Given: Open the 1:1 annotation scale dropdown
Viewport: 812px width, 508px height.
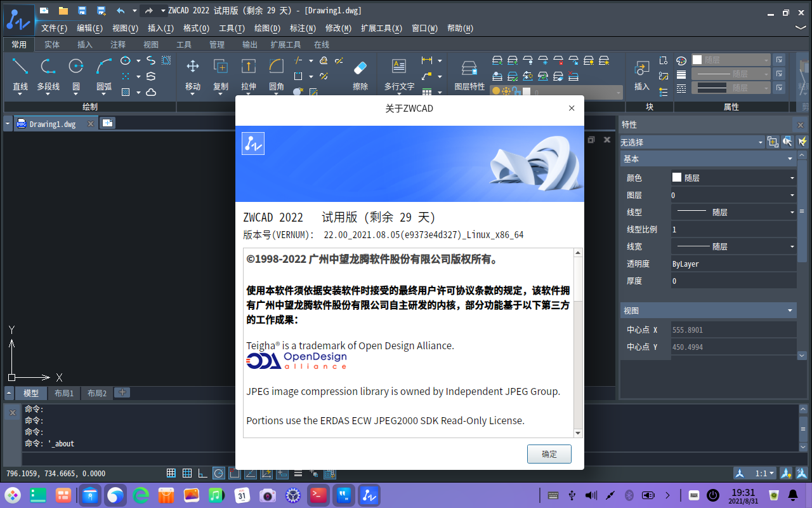Looking at the screenshot, I should [764, 473].
